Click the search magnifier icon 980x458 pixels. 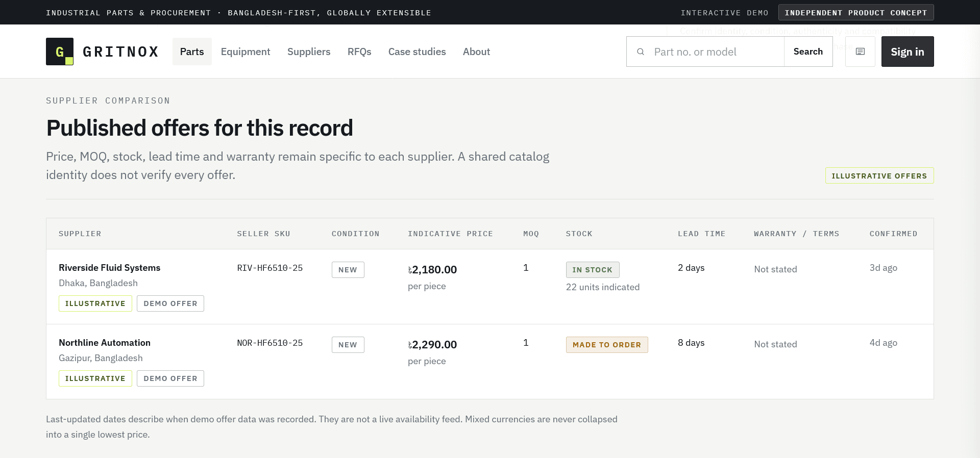tap(641, 52)
